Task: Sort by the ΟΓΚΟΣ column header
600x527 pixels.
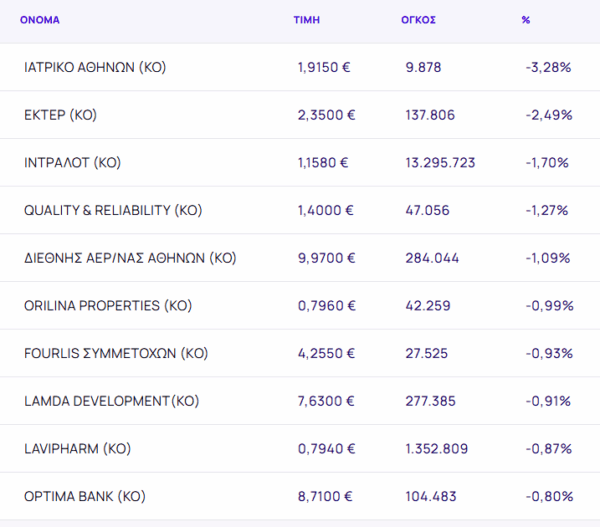Action: (418, 20)
